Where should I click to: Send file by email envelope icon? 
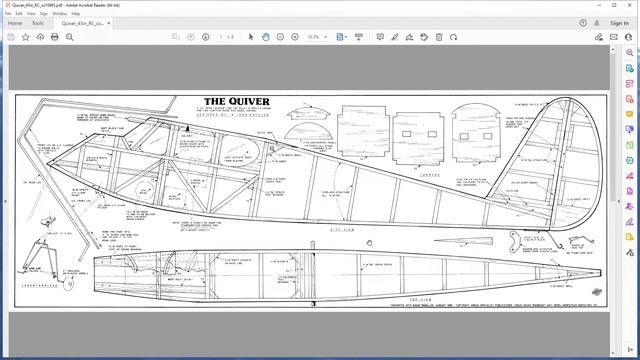tap(613, 37)
